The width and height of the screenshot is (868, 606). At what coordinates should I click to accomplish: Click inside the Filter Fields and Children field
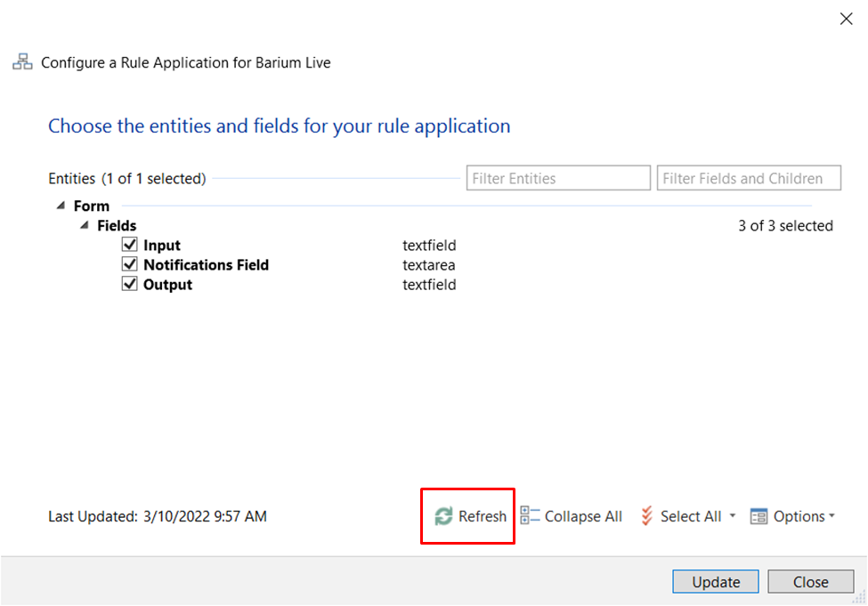coord(748,178)
